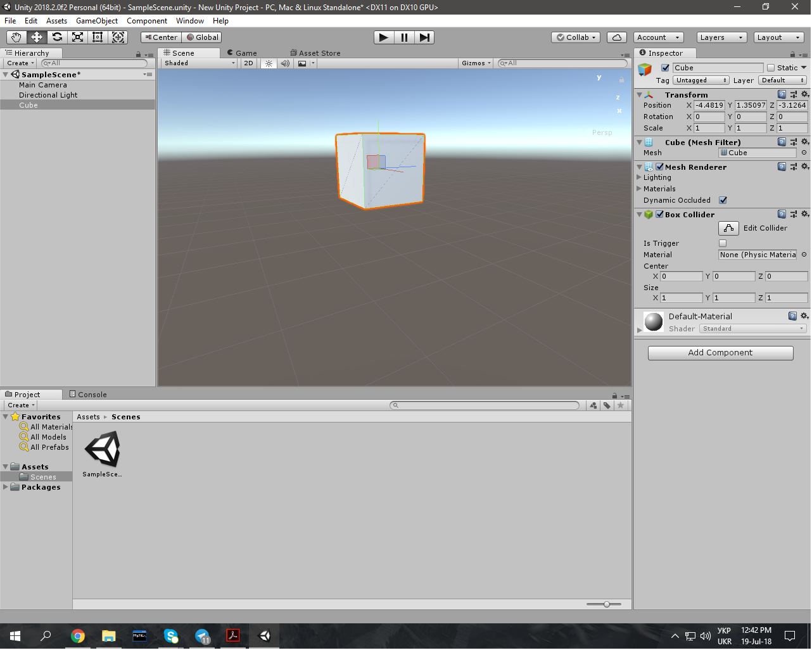Click Position X input field
This screenshot has width=812, height=655.
(x=709, y=105)
